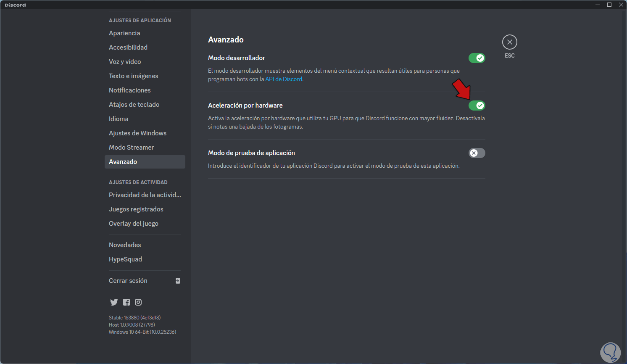Viewport: 627px width, 364px height.
Task: Select the Modo Streamer menu entry
Action: click(x=131, y=148)
